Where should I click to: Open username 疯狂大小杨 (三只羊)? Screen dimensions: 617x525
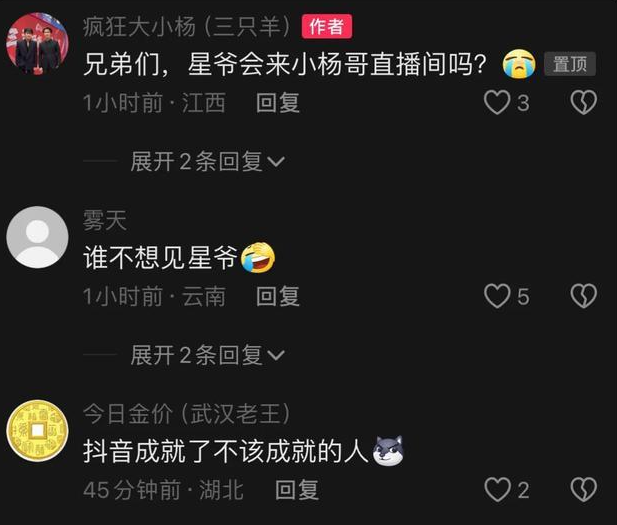pyautogui.click(x=187, y=26)
